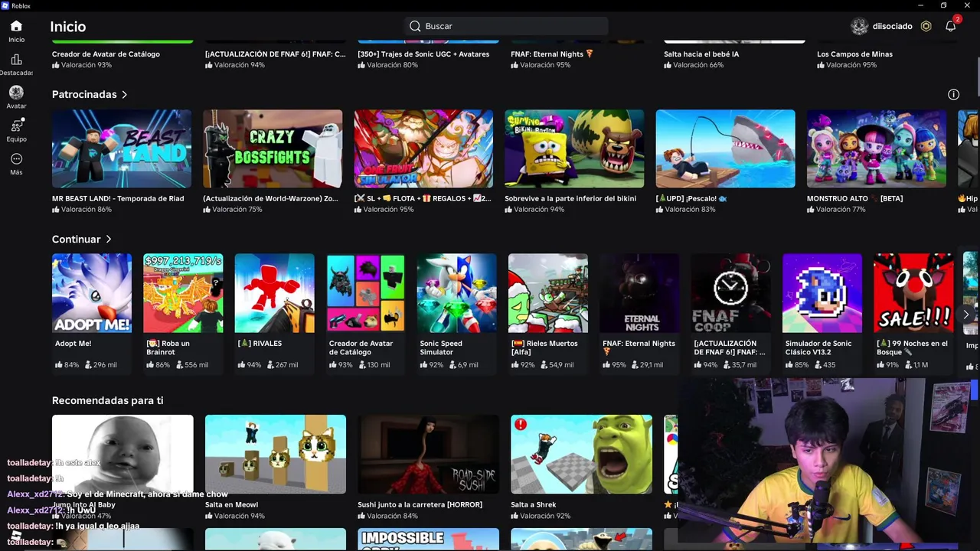Open the Más menu sidebar icon
This screenshot has height=551, width=980.
coord(16,159)
